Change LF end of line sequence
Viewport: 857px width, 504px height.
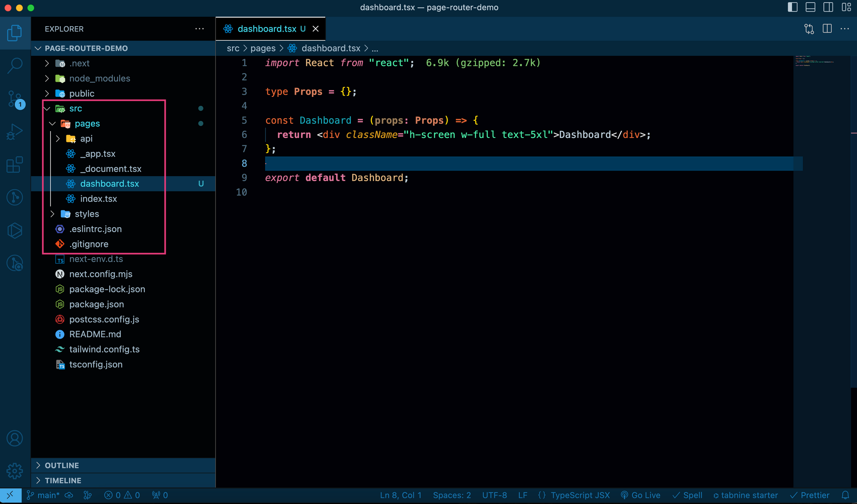pyautogui.click(x=523, y=495)
